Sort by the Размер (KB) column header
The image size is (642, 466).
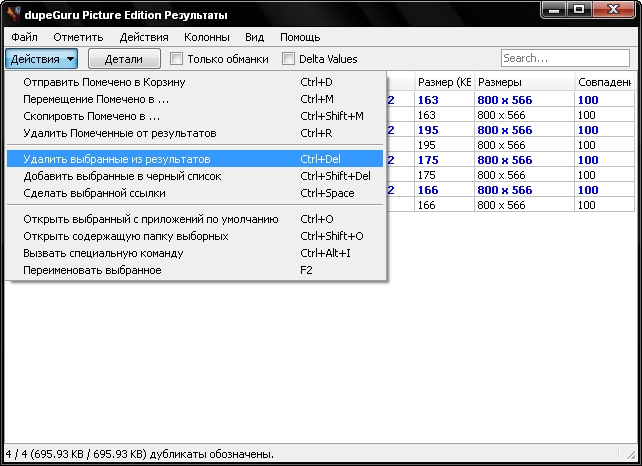445,82
